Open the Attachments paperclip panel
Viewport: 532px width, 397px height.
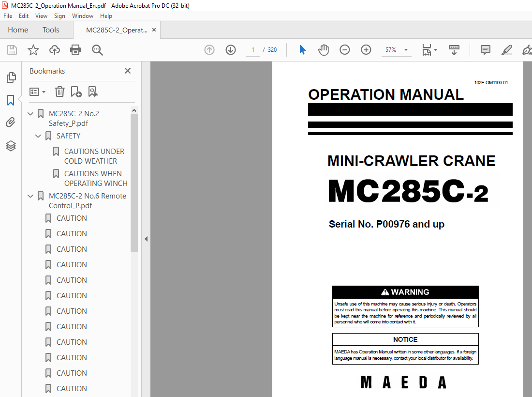(11, 122)
